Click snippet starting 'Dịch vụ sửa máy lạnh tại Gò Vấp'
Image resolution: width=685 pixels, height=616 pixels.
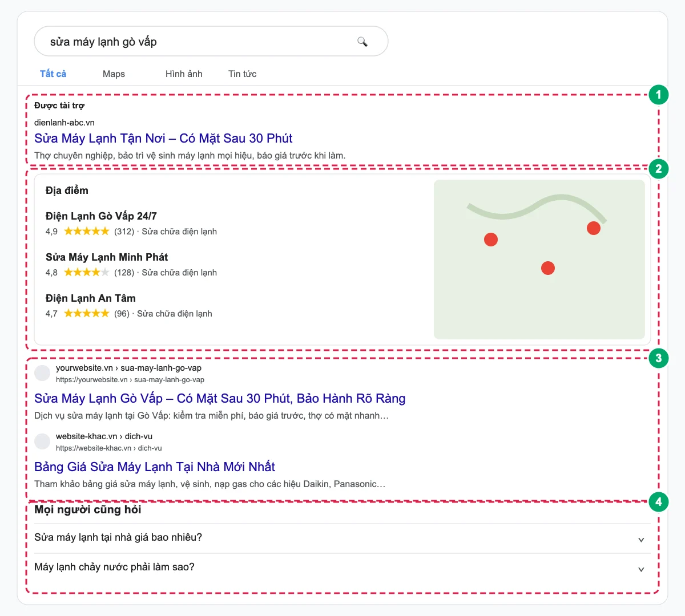point(211,415)
